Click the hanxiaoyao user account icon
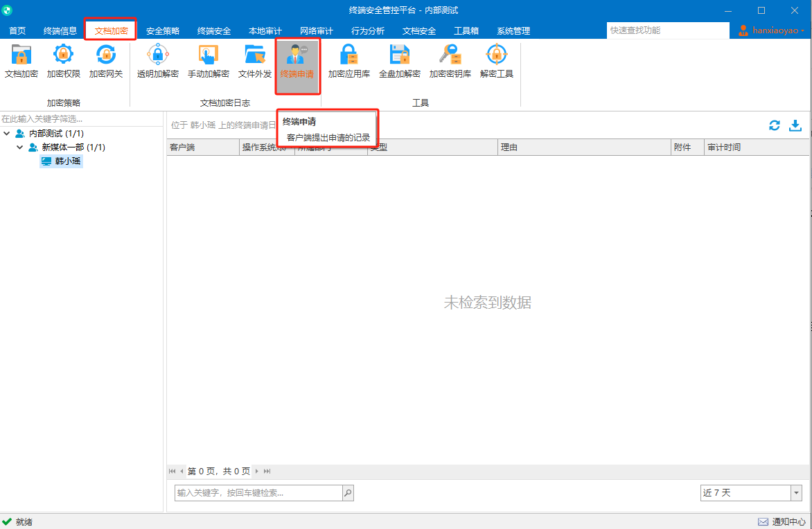The width and height of the screenshot is (812, 529). point(743,30)
